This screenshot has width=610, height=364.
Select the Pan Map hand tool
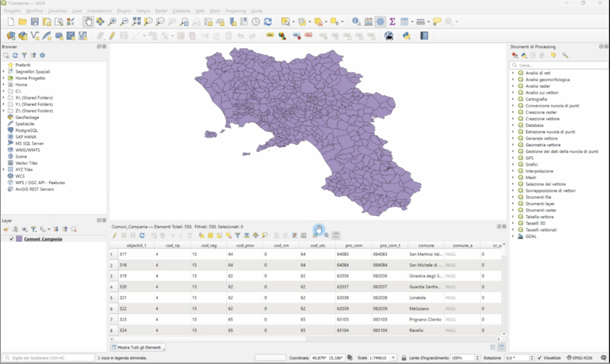point(88,22)
